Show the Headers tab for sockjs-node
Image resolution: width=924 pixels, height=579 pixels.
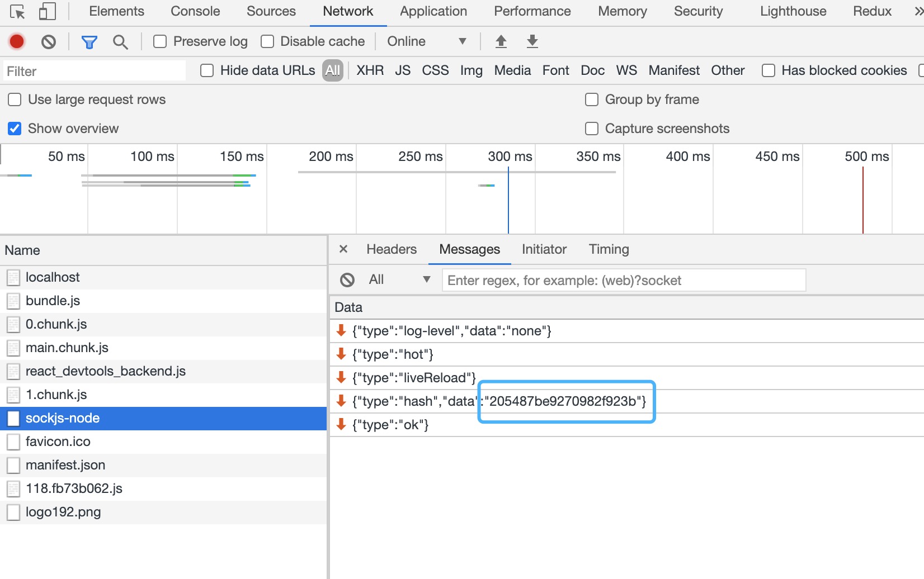(x=392, y=249)
